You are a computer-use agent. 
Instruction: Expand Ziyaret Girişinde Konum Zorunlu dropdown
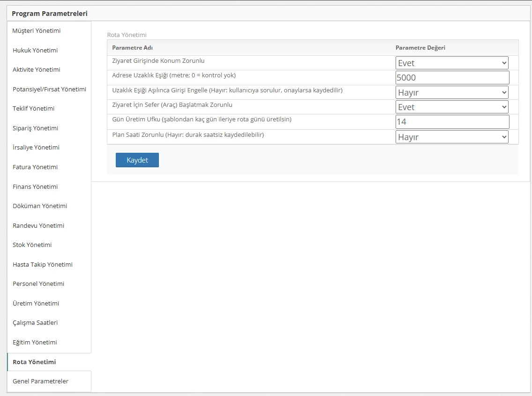click(x=452, y=63)
